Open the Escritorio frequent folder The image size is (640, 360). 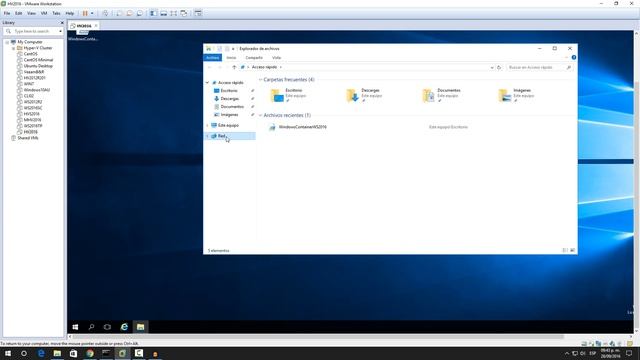click(x=288, y=95)
